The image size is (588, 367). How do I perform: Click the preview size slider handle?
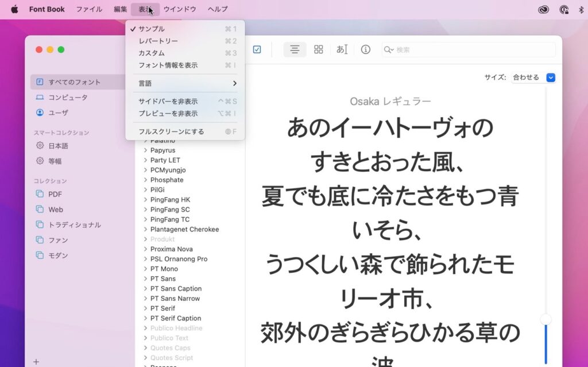545,318
